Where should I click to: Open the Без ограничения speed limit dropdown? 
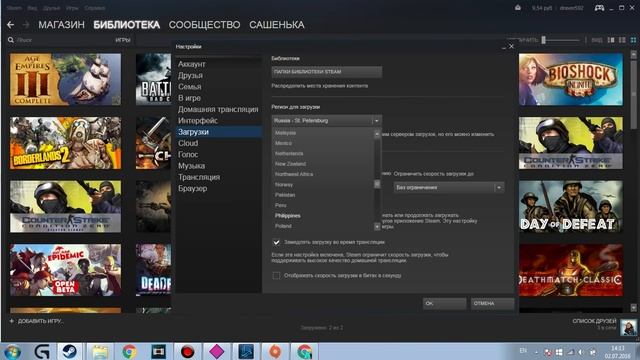[x=449, y=188]
